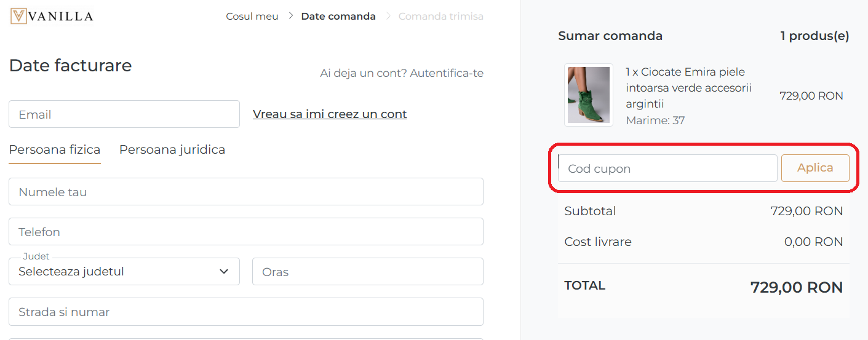868x340 pixels.
Task: Open the Autentifica-te login link
Action: (x=447, y=73)
